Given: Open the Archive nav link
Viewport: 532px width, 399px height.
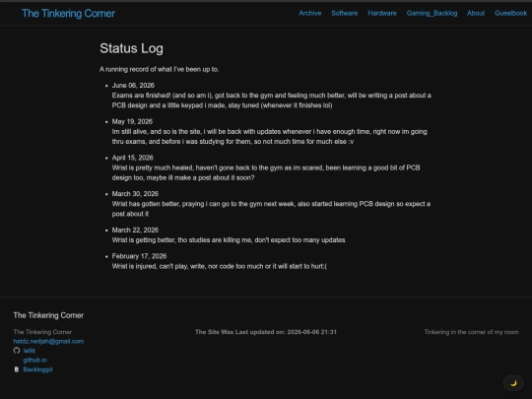Looking at the screenshot, I should click(x=309, y=13).
